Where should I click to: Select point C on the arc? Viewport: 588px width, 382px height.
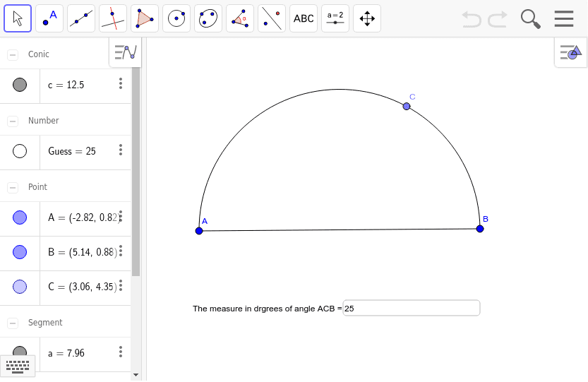(x=407, y=107)
